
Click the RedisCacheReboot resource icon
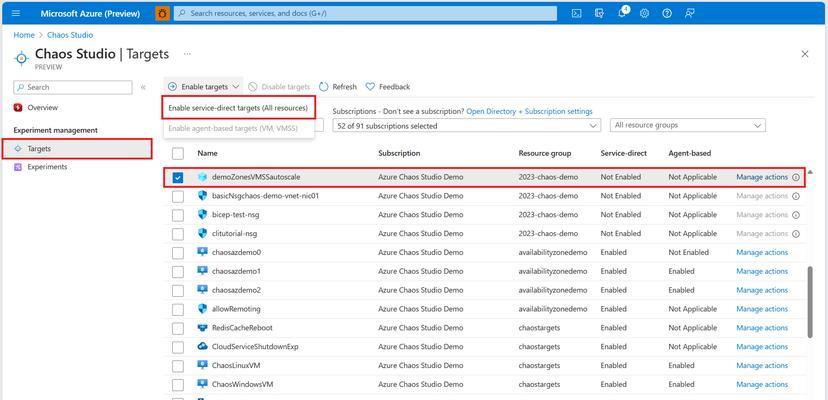[202, 328]
